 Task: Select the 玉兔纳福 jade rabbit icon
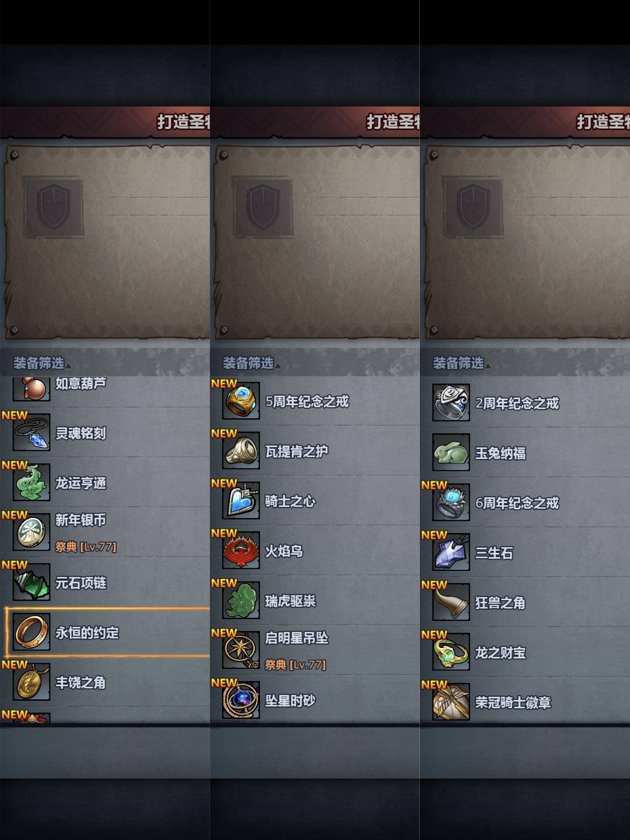(451, 452)
